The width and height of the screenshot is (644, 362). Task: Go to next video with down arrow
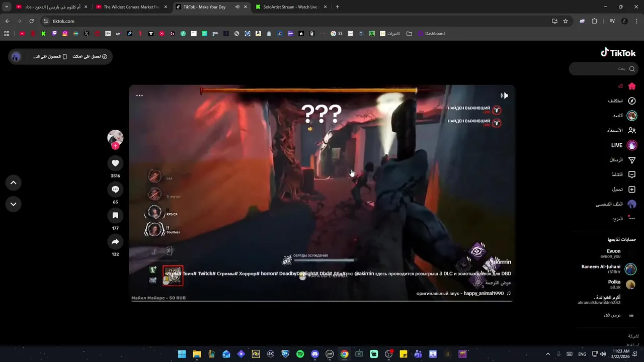point(13,204)
